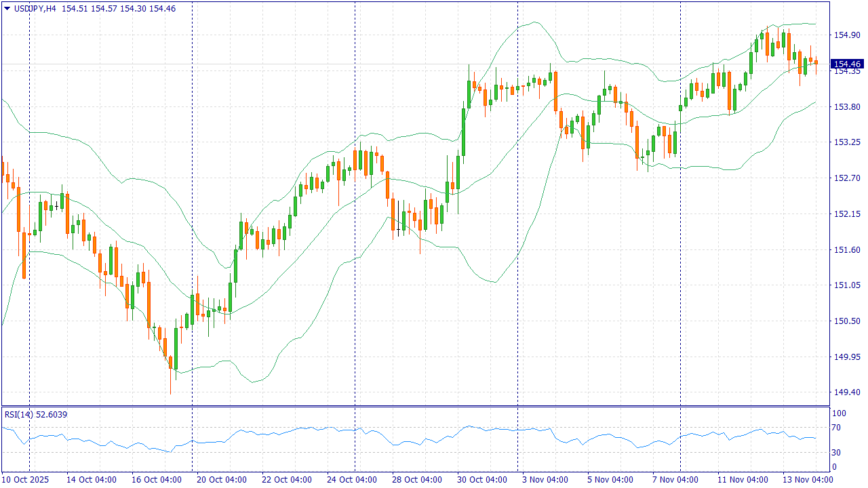Click the 3 Nov 04:00 time label
This screenshot has height=488, width=868.
click(546, 479)
